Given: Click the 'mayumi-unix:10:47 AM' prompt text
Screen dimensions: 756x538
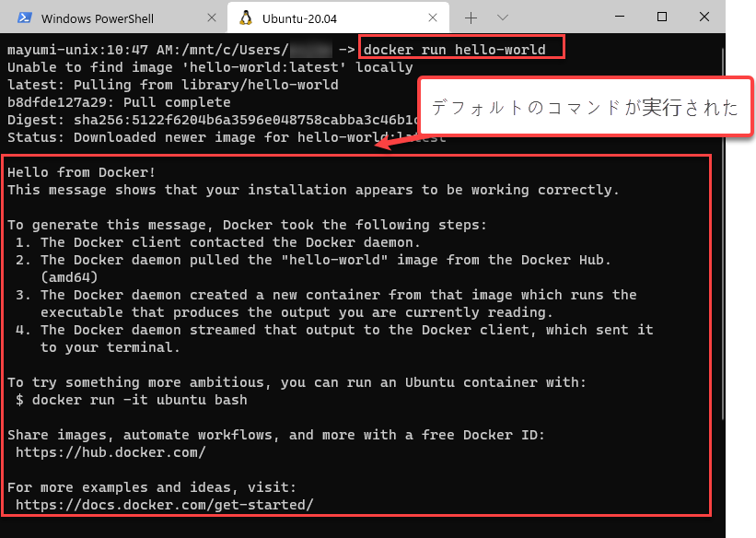Looking at the screenshot, I should 77,50.
